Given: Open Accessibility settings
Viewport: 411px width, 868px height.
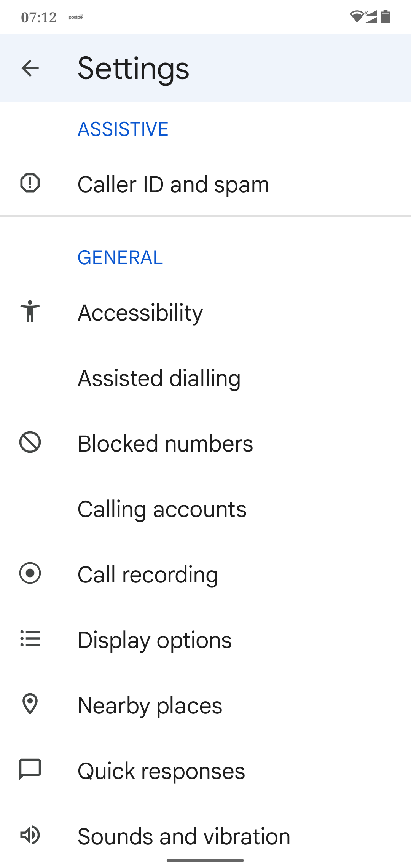Looking at the screenshot, I should 140,313.
